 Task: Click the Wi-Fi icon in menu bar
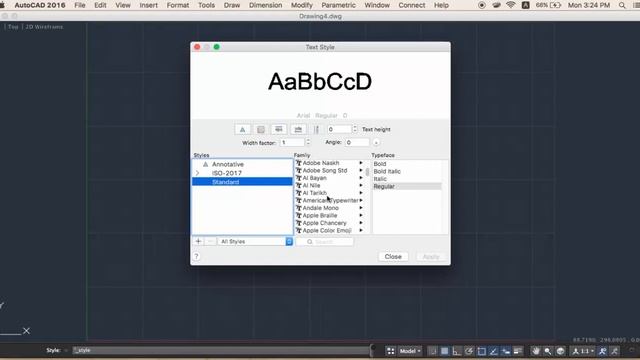[x=510, y=5]
